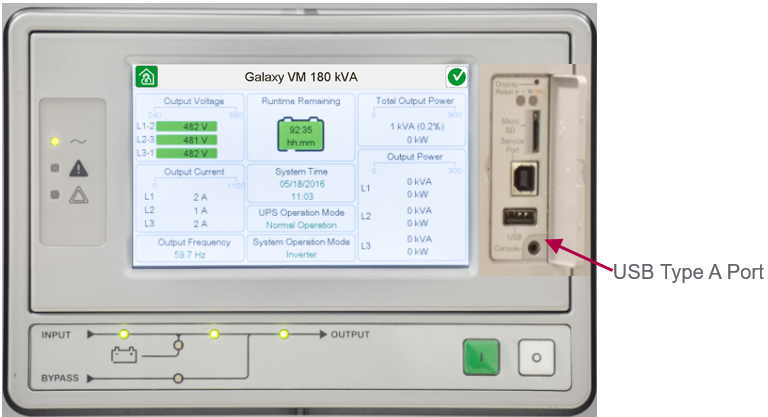The height and width of the screenshot is (417, 768).
Task: Tap the Output Power panel heading
Action: (x=415, y=157)
